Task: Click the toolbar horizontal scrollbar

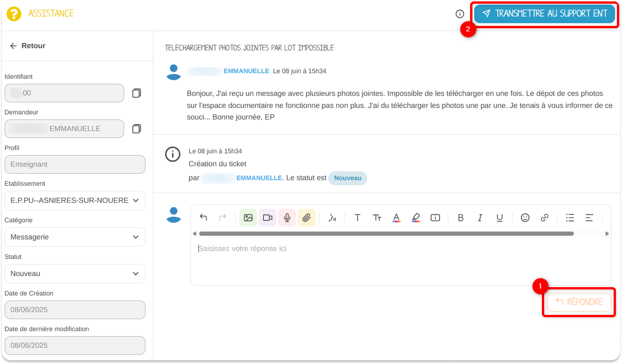Action: pos(386,234)
